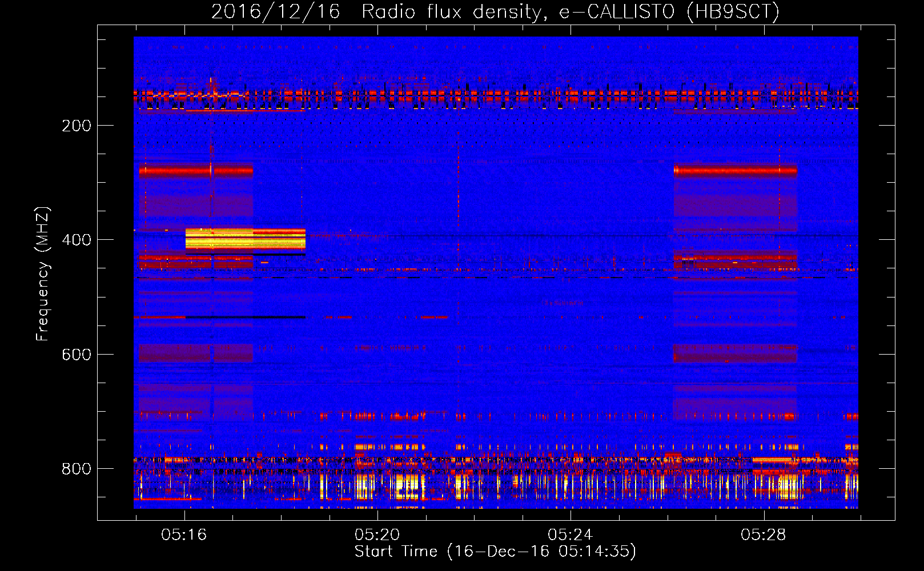Click the plot title "Radio flux density, e-CALLISTO (HB9SCT)"
Screen dimensions: 924x571
(x=571, y=12)
